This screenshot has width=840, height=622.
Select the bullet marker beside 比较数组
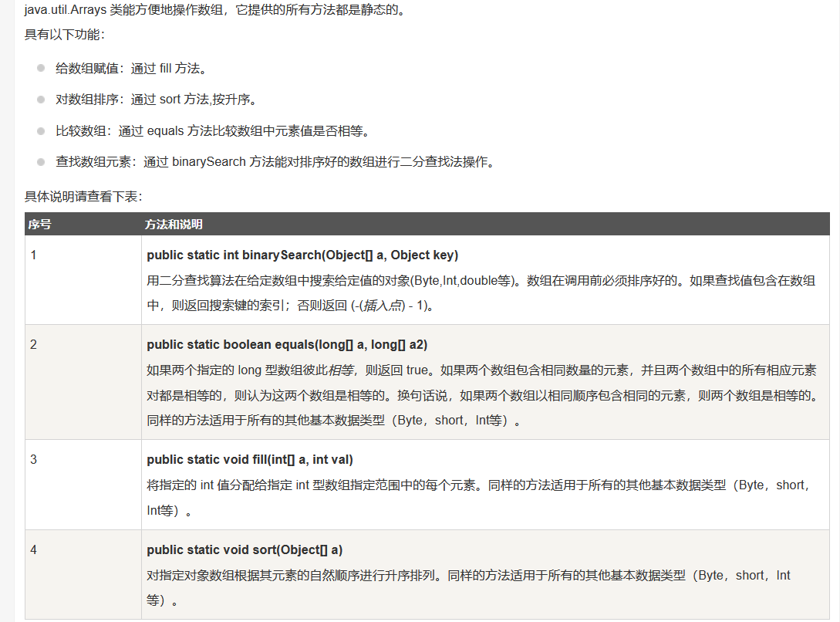coord(39,130)
